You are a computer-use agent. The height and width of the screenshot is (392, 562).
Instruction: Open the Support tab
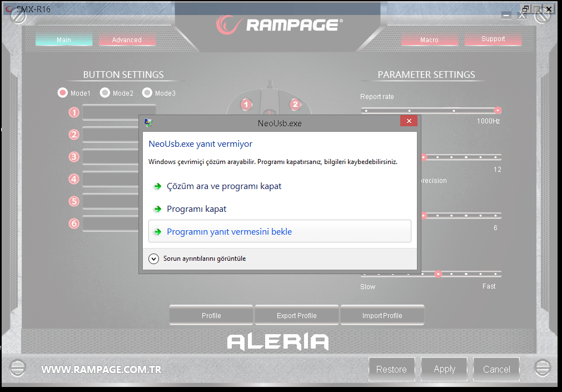(x=493, y=39)
